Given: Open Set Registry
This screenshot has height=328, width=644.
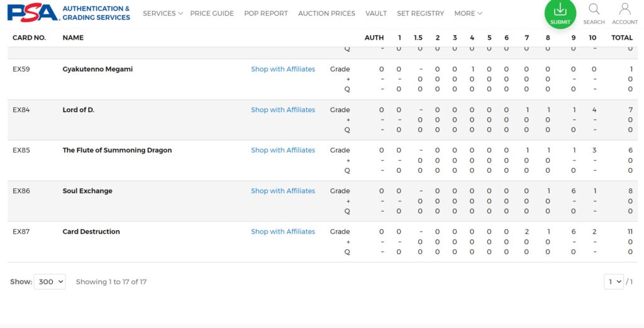Looking at the screenshot, I should pos(421,13).
